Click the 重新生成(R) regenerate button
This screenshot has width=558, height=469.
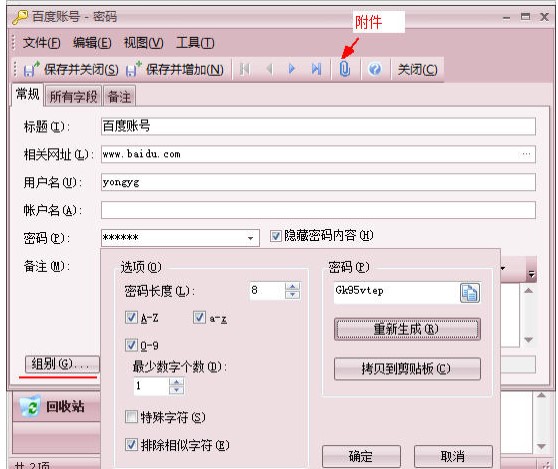tap(407, 329)
